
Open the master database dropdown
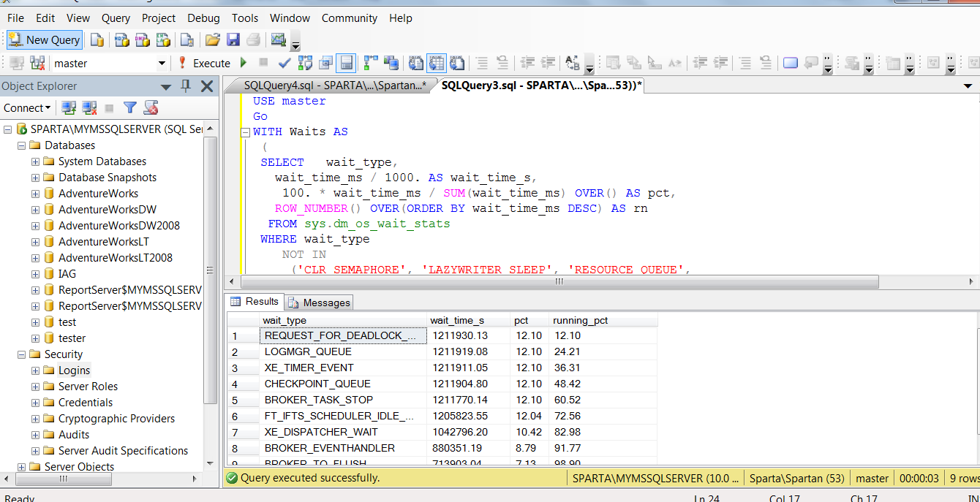click(x=162, y=64)
